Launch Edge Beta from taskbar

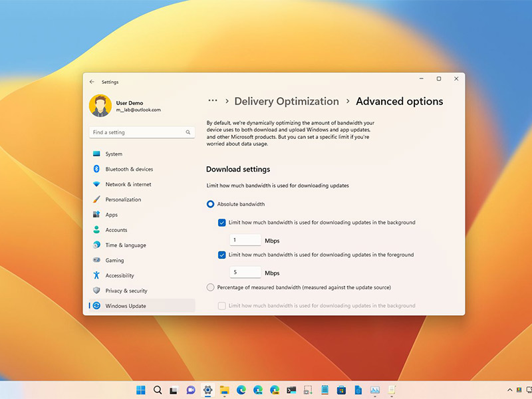(x=258, y=390)
